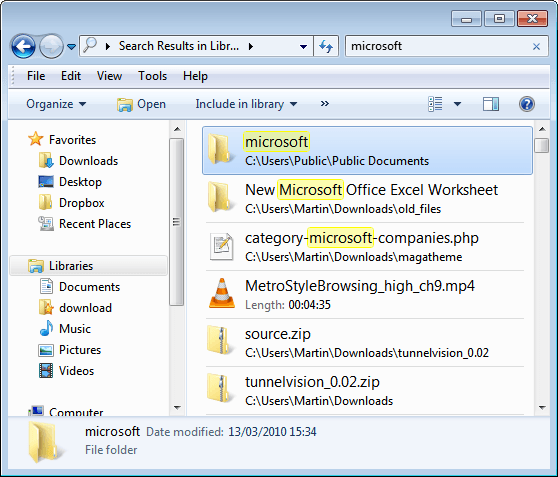Open the File menu
Image resolution: width=558 pixels, height=477 pixels.
(36, 76)
